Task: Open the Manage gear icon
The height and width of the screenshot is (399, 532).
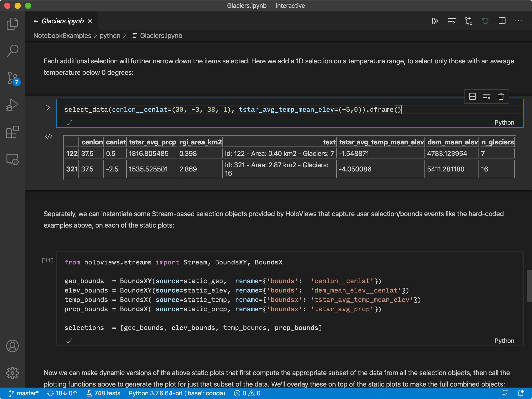Action: (12, 373)
